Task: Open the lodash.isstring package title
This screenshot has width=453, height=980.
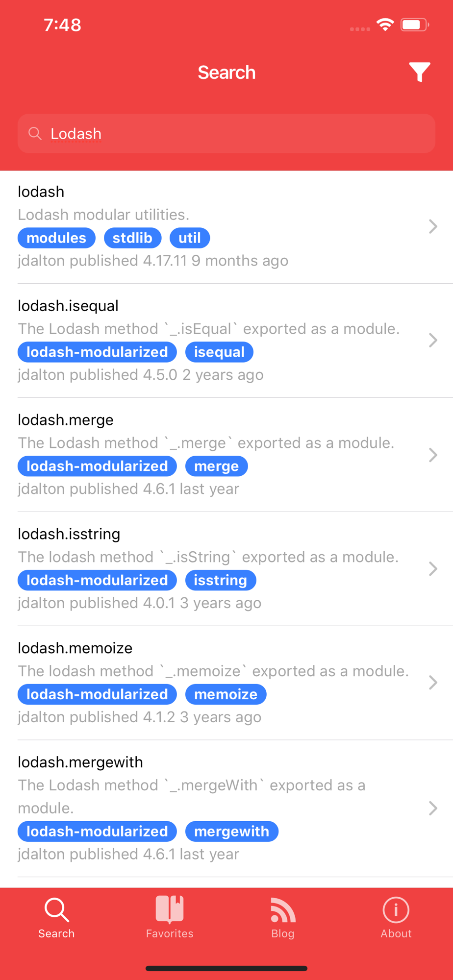Action: coord(69,534)
